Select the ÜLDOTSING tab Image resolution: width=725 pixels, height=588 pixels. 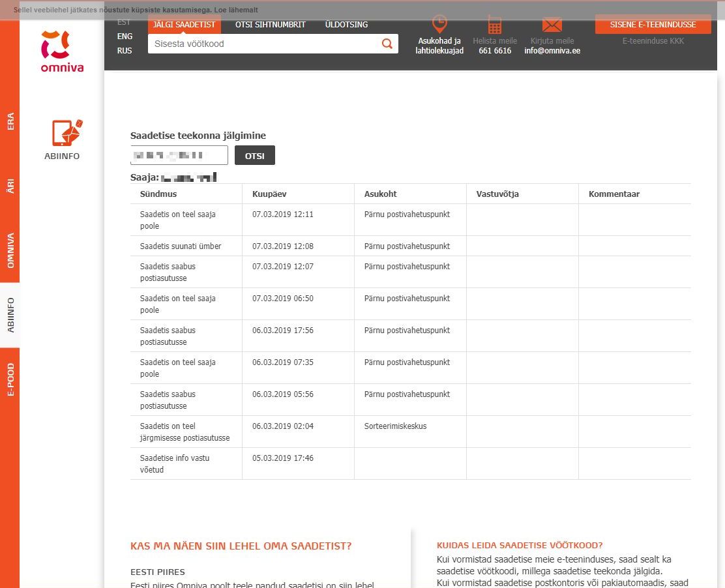click(346, 25)
